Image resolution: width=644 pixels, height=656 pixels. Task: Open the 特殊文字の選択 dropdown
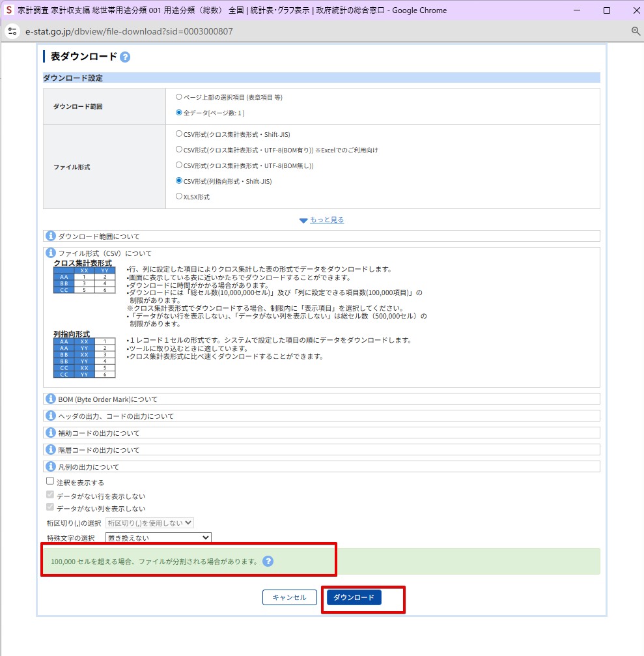(158, 537)
